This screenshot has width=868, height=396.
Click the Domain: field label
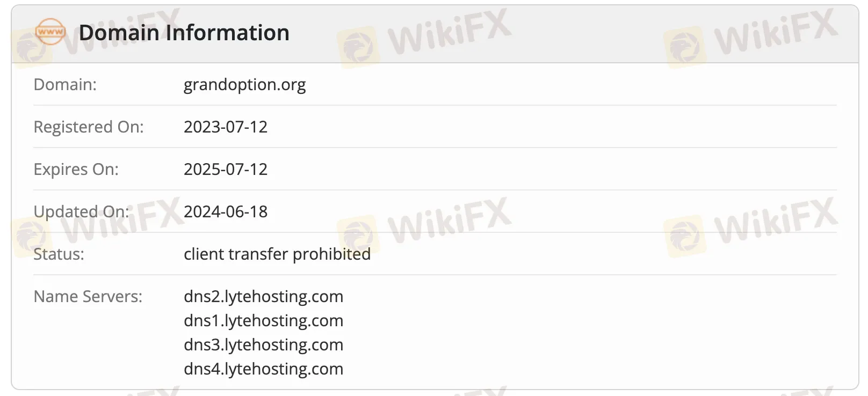coord(65,84)
